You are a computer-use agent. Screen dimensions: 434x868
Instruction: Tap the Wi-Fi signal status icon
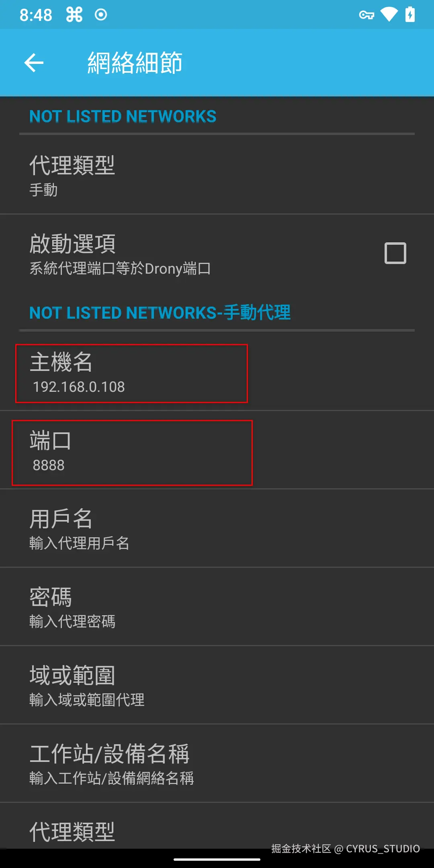click(389, 15)
